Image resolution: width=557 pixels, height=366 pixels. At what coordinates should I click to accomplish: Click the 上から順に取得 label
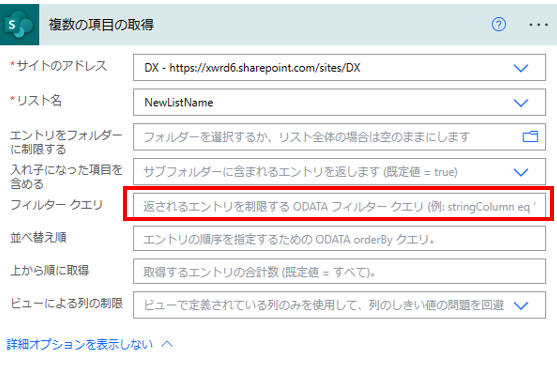pos(49,270)
